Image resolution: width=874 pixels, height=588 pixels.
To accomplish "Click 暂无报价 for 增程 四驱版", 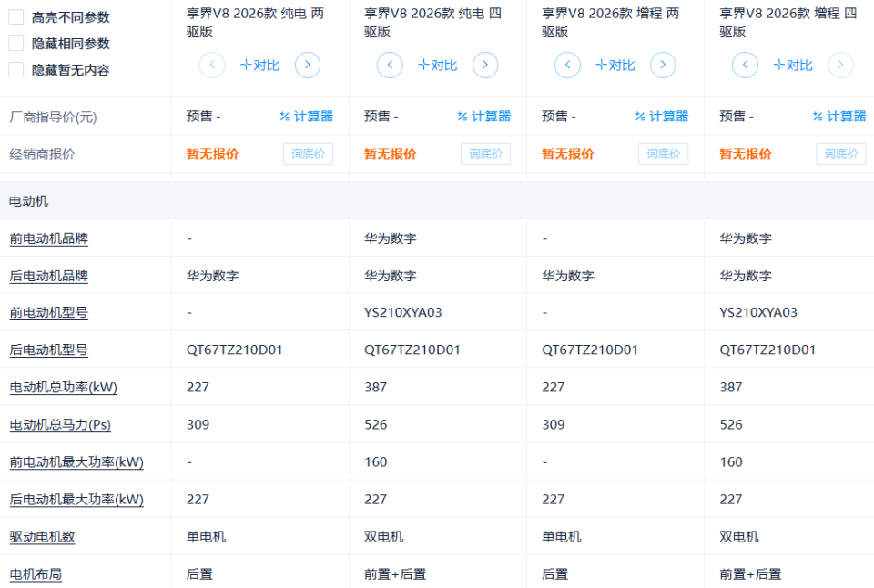I will pyautogui.click(x=746, y=155).
